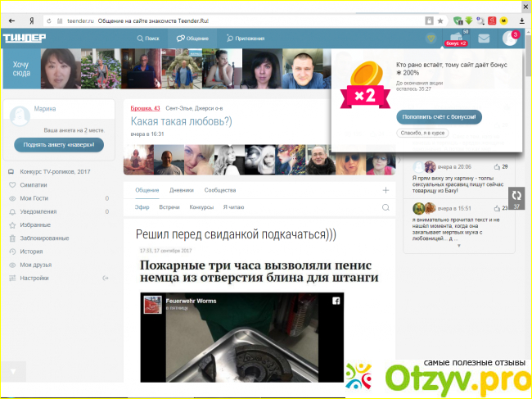Open the profile avatar menu with notification badge
The width and height of the screenshot is (532, 399).
[x=511, y=39]
